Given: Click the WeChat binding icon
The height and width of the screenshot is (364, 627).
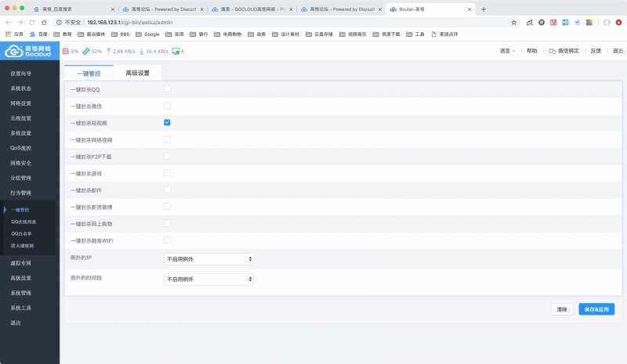Looking at the screenshot, I should tap(553, 51).
